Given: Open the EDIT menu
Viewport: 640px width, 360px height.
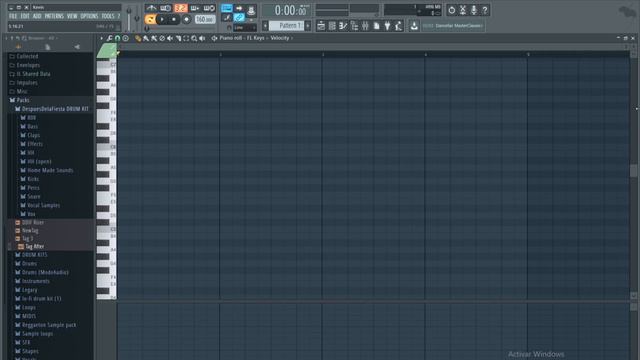Looking at the screenshot, I should pyautogui.click(x=25, y=16).
